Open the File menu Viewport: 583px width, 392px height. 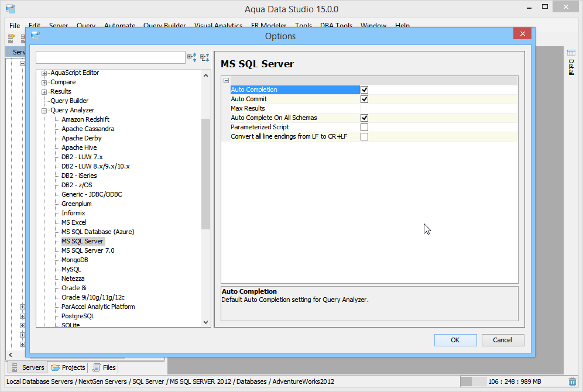(x=15, y=25)
